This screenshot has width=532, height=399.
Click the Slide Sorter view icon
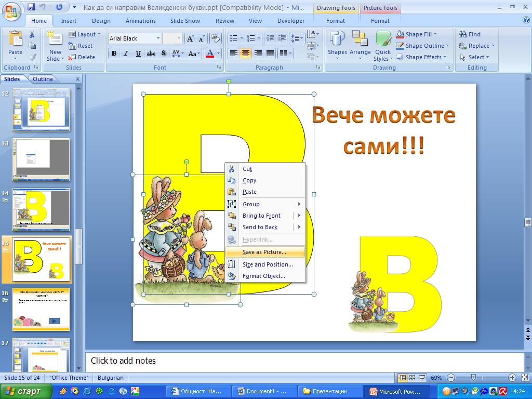point(412,378)
